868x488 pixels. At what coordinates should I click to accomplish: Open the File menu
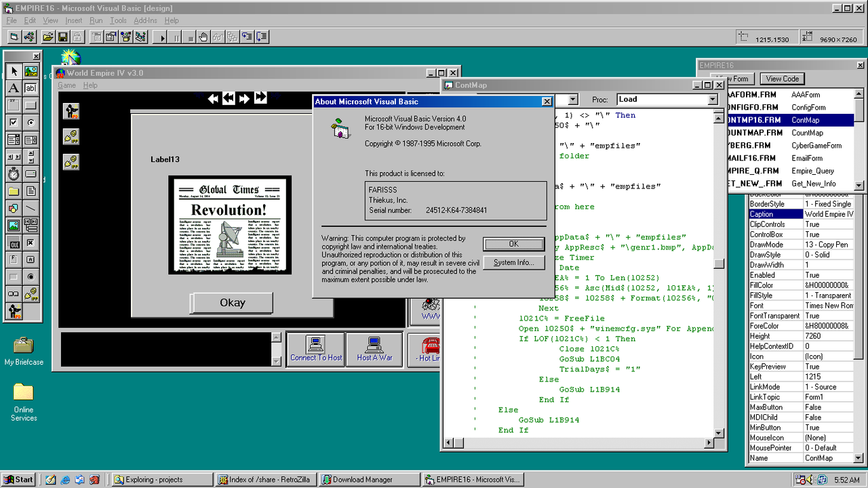(12, 20)
